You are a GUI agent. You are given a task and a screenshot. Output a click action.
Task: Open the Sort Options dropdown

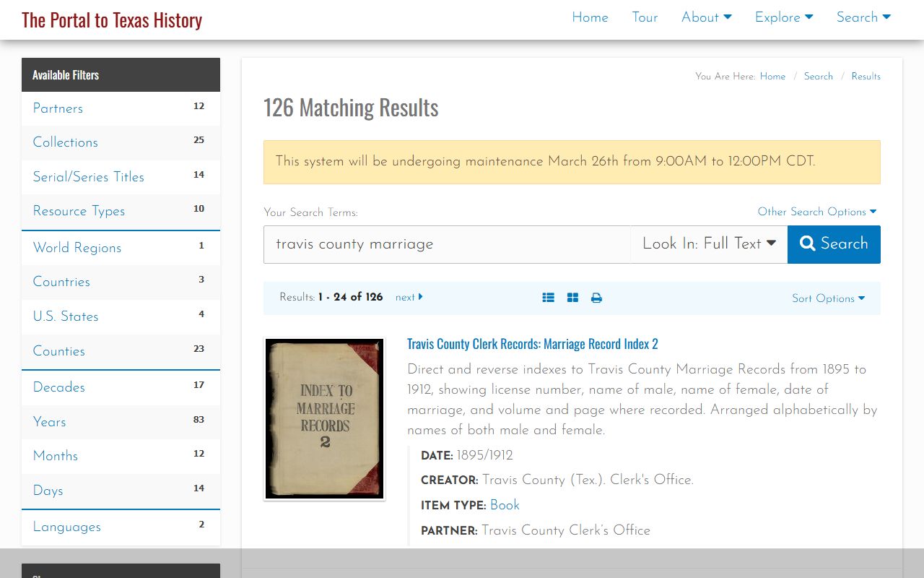click(827, 298)
